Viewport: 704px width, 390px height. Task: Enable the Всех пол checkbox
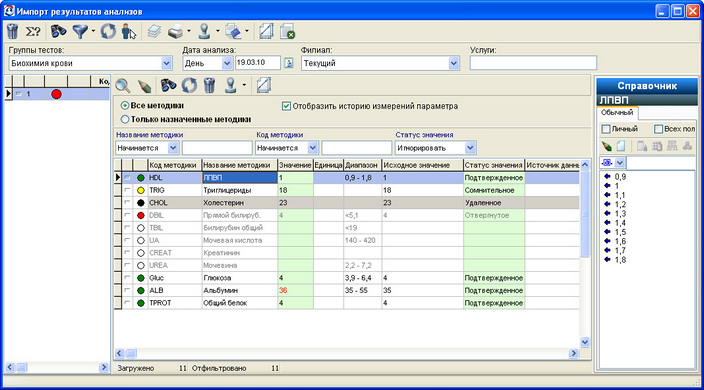coord(658,129)
